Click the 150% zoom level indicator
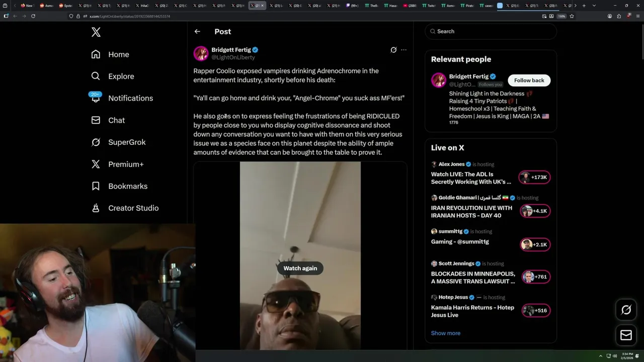The height and width of the screenshot is (362, 644). pyautogui.click(x=561, y=16)
